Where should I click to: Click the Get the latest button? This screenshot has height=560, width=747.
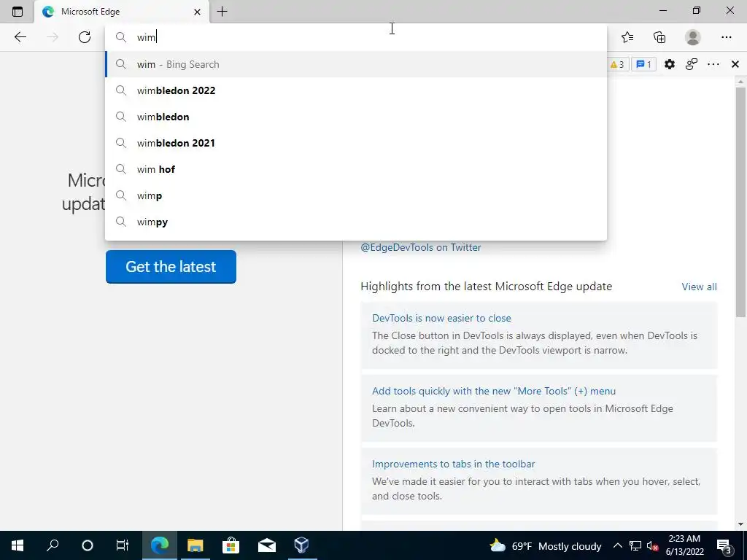point(171,267)
